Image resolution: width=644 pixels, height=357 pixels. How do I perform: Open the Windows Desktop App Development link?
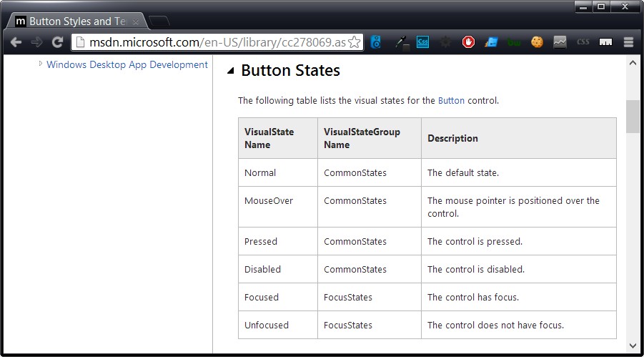[x=127, y=64]
